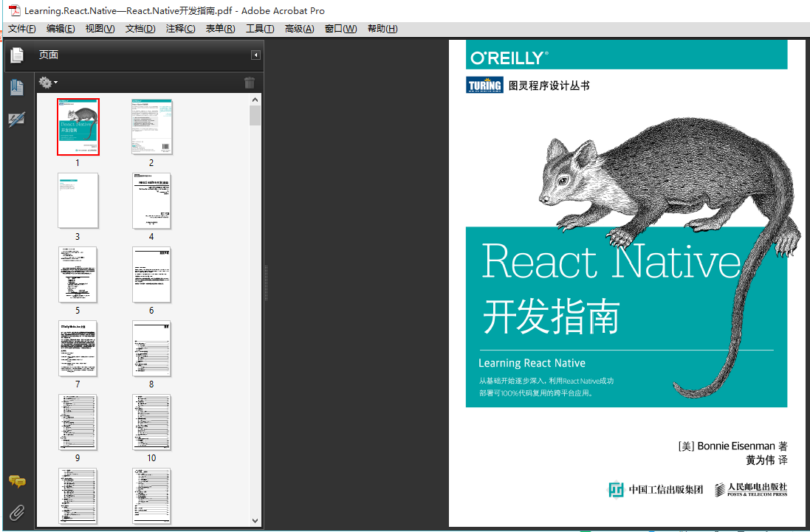The image size is (810, 532).
Task: Select page 7 thumbnail
Action: pos(78,348)
